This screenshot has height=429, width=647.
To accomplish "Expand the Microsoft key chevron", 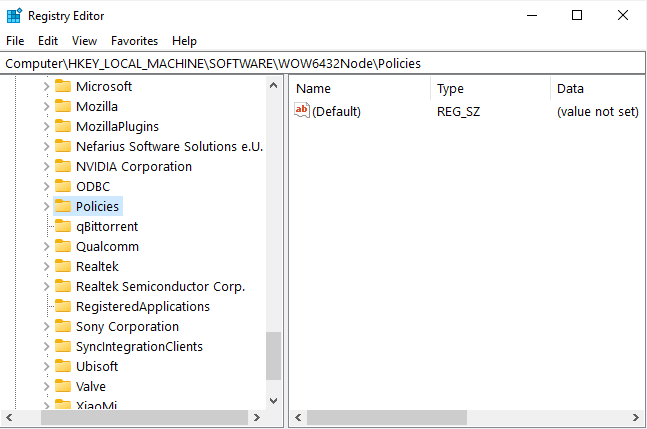I will [x=46, y=86].
